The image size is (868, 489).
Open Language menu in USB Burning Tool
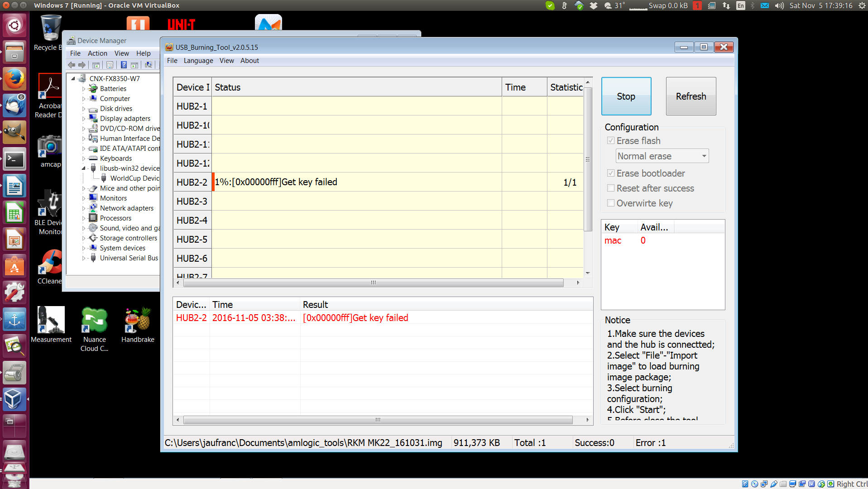pos(198,61)
